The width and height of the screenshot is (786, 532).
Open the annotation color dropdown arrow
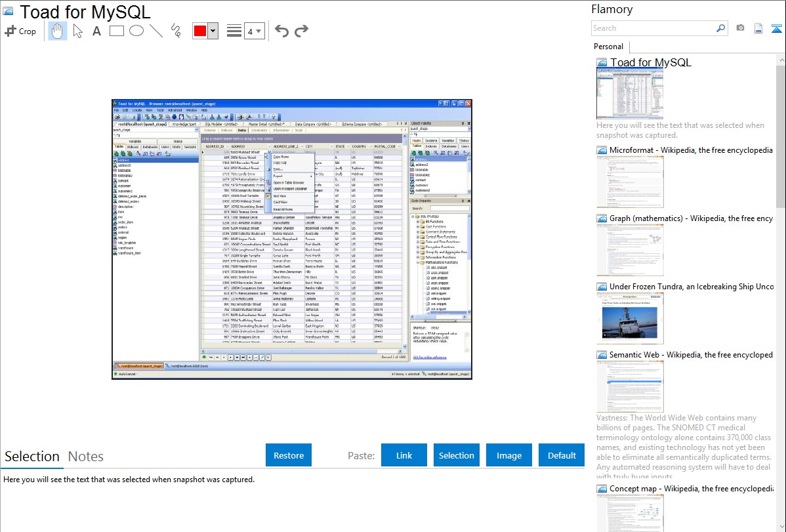click(213, 31)
